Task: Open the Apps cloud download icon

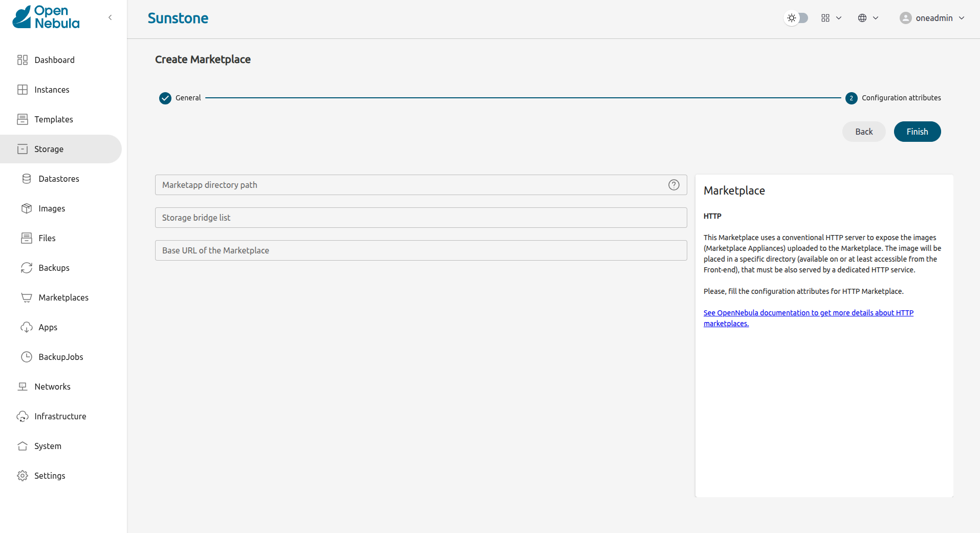Action: tap(27, 327)
